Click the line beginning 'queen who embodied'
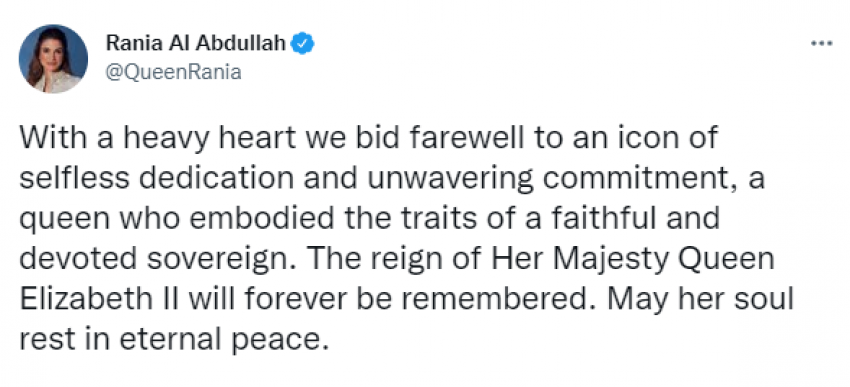Image resolution: width=850 pixels, height=387 pixels. (x=370, y=220)
